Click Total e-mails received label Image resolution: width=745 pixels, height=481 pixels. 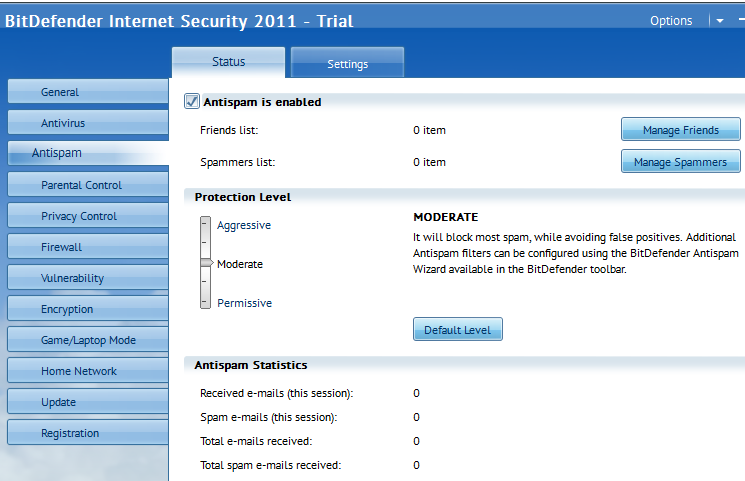[256, 441]
